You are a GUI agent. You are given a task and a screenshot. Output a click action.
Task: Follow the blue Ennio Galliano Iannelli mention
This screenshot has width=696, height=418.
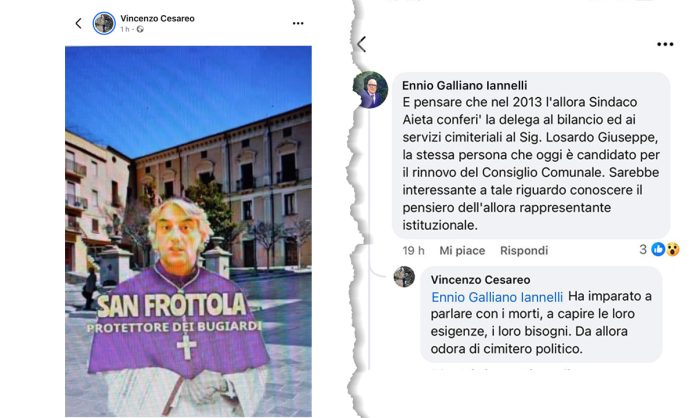point(497,297)
